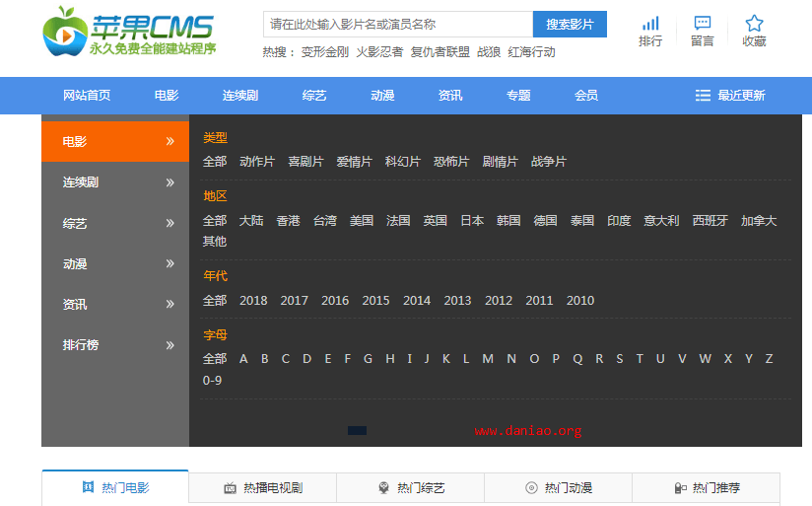The height and width of the screenshot is (506, 812).
Task: Expand the 综艺 sidebar chevron
Action: point(169,223)
